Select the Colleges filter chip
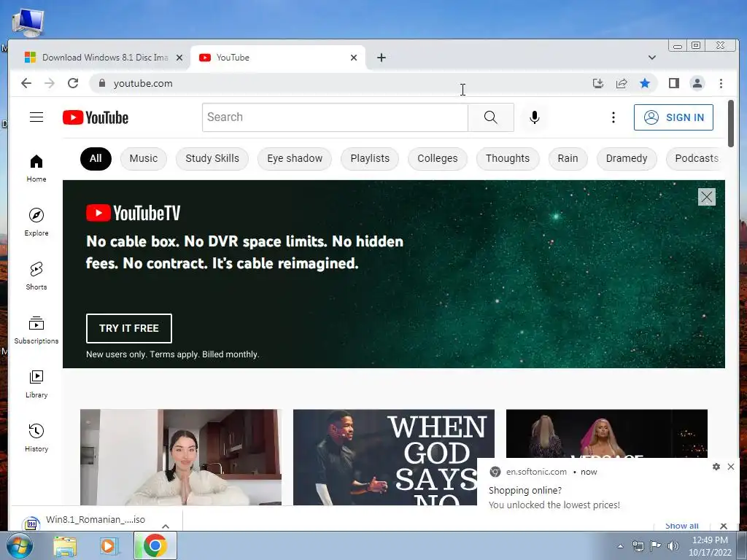This screenshot has height=560, width=747. click(438, 158)
